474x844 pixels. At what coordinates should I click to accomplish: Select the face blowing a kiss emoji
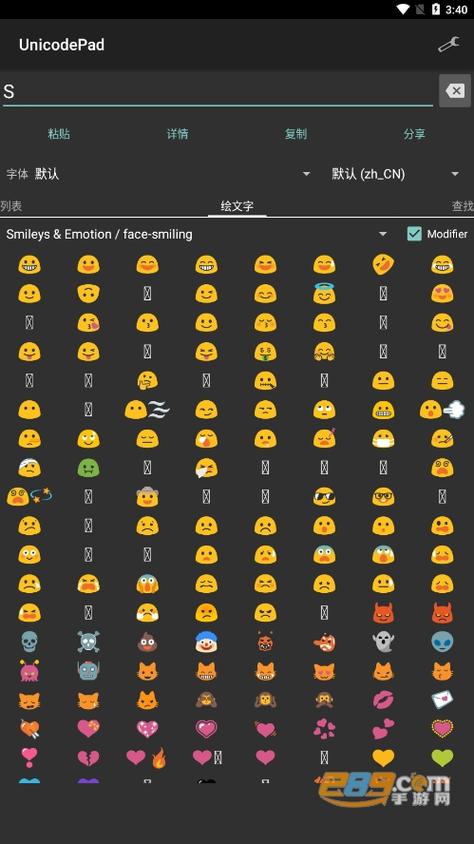pos(88,322)
